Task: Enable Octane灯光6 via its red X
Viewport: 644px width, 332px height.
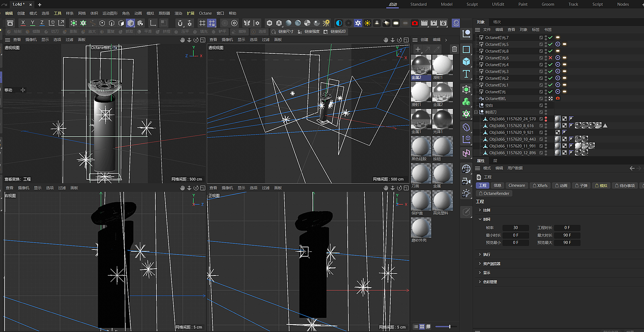Action: pos(550,58)
